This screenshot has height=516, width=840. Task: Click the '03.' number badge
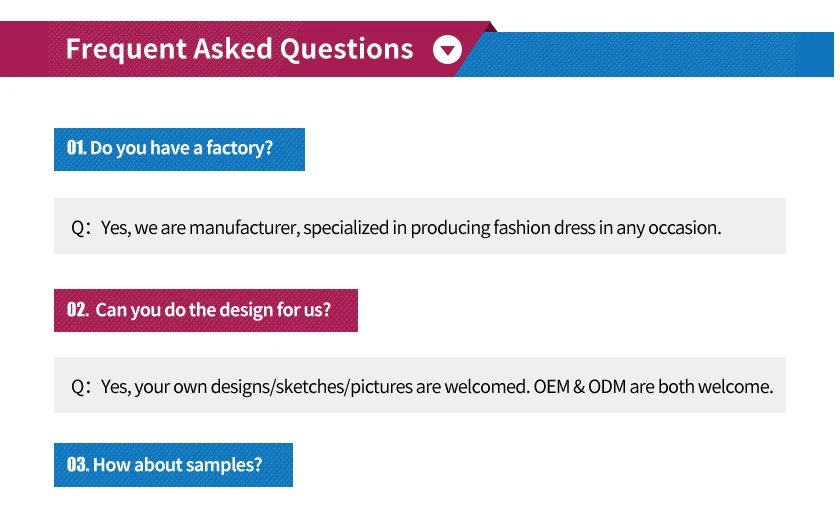(x=78, y=465)
